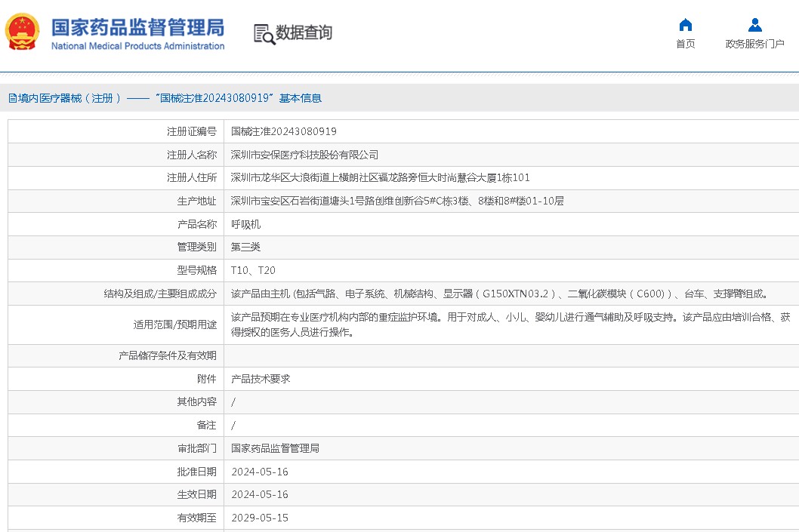Viewport: 799px width, 532px height.
Task: Click the empty 产品储存条件及有效期 value cell
Action: coord(511,355)
